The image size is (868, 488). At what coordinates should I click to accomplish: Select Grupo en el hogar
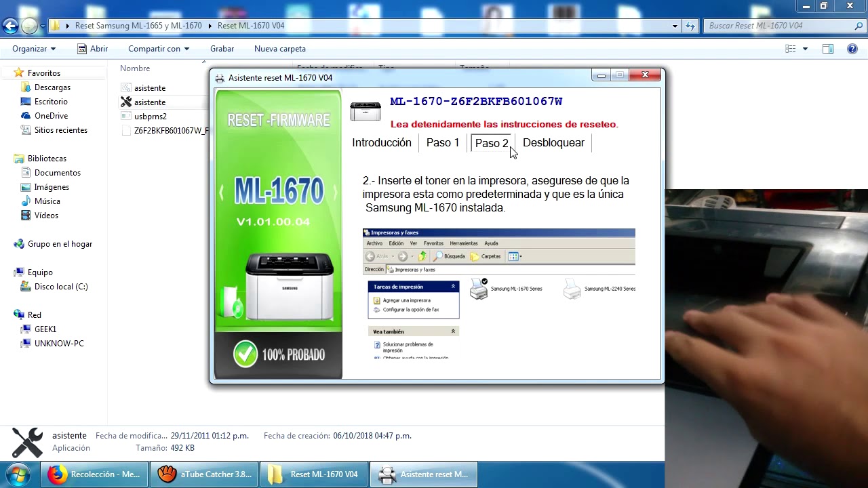point(60,244)
